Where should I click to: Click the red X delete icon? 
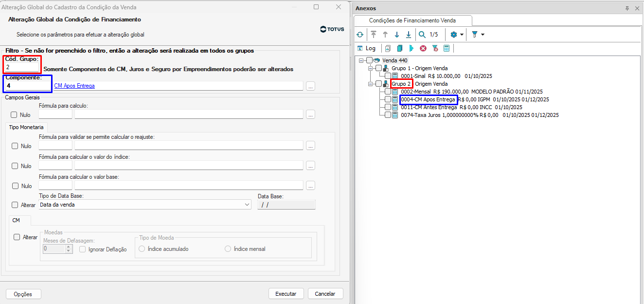tap(423, 48)
